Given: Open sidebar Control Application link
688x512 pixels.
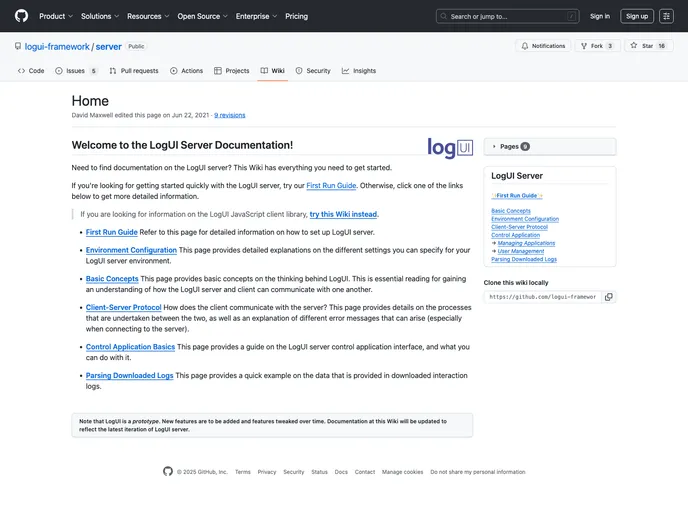Looking at the screenshot, I should click(516, 235).
